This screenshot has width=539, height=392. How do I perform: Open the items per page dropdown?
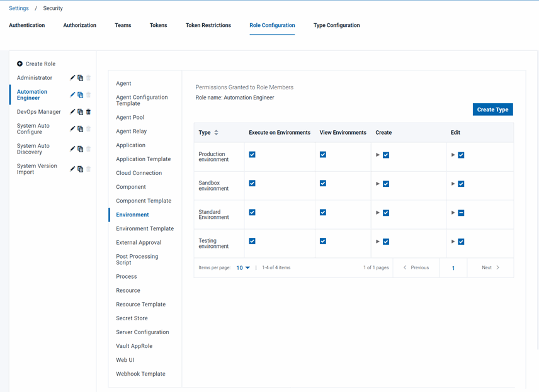pos(242,267)
